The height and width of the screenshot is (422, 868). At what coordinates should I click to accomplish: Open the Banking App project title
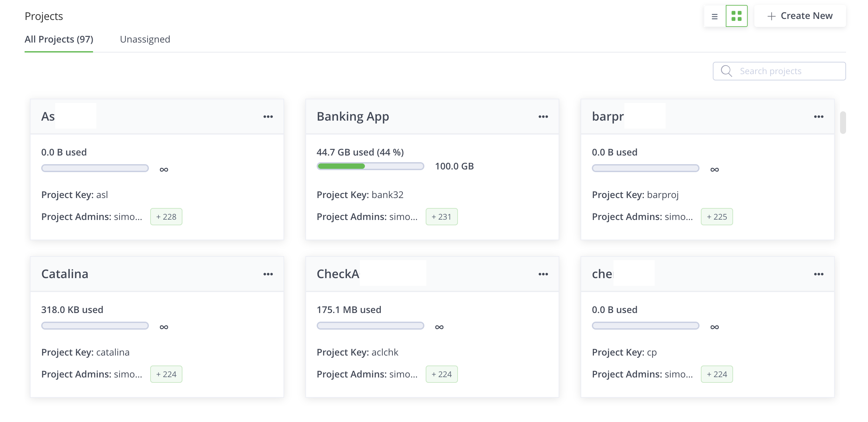[x=353, y=116]
